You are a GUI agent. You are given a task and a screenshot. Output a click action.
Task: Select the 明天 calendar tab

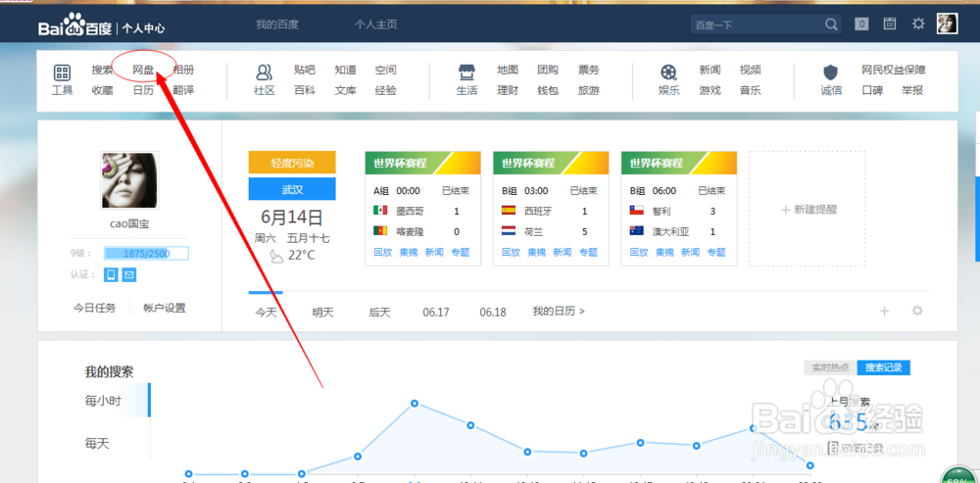tap(323, 313)
